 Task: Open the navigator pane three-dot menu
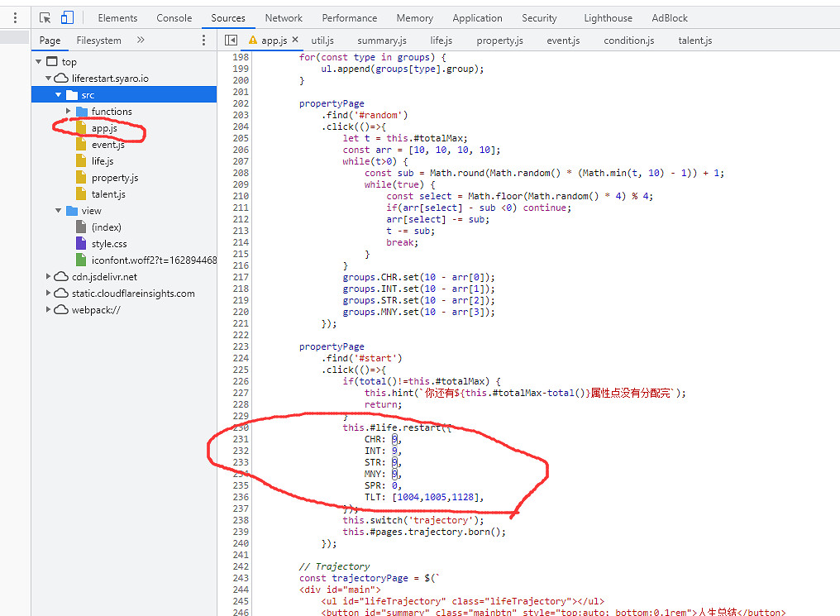coord(204,40)
